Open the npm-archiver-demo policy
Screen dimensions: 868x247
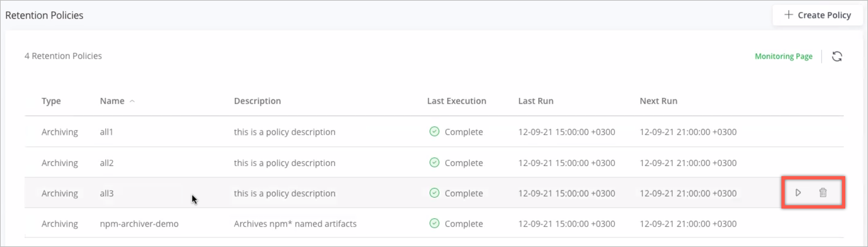pyautogui.click(x=434, y=224)
